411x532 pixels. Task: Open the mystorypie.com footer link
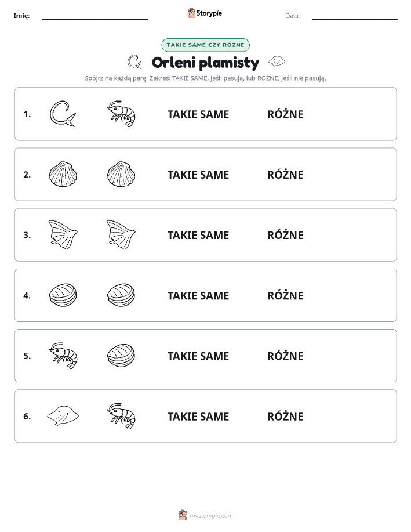205,515
